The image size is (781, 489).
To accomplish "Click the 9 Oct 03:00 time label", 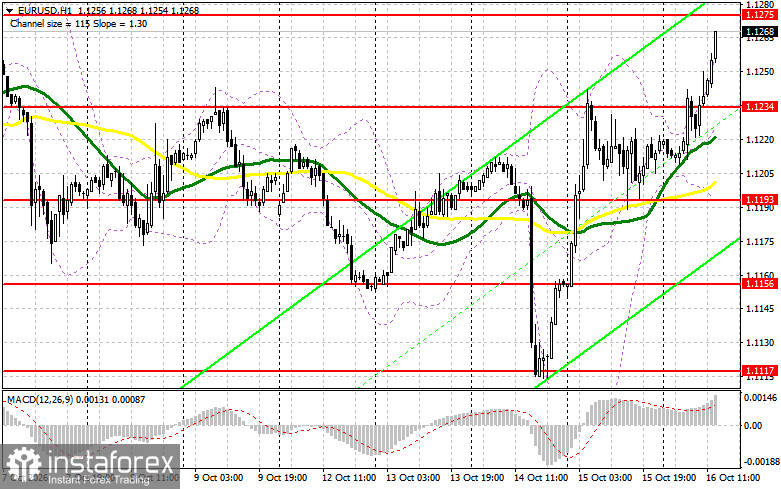I will (218, 478).
